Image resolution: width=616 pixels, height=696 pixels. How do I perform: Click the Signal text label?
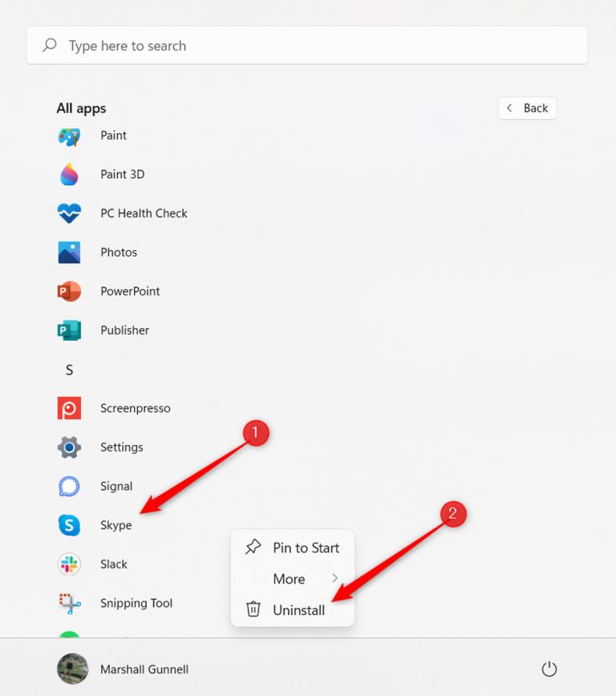pyautogui.click(x=116, y=487)
